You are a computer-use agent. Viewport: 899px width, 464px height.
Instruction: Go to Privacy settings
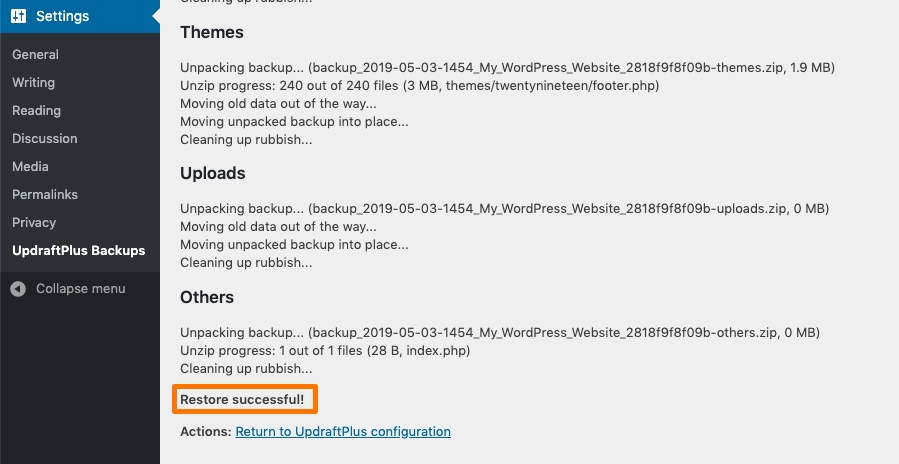tap(34, 223)
